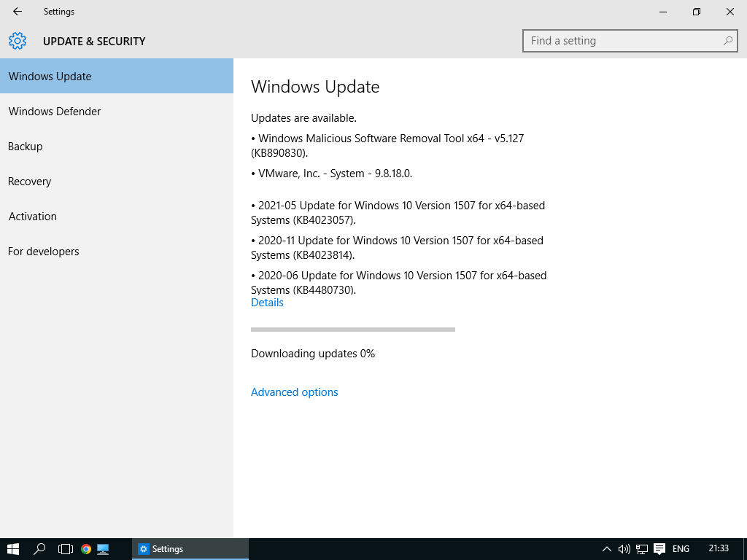Viewport: 747px width, 560px height.
Task: Go to Recovery settings
Action: 30,182
